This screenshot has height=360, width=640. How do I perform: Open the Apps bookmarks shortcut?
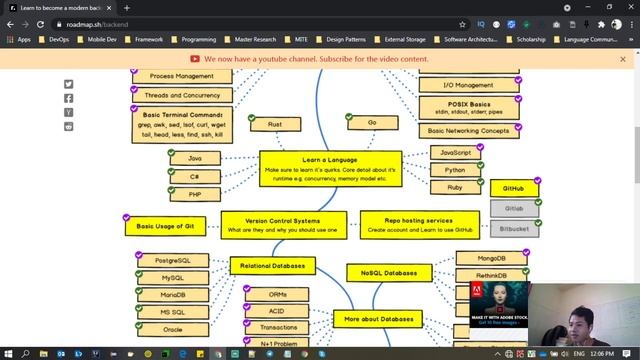coord(19,40)
